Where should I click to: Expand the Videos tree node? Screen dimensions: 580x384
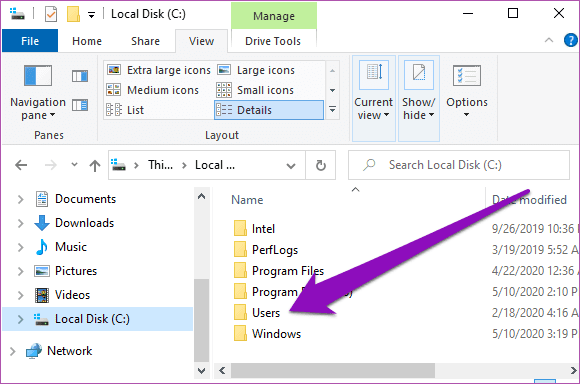click(x=21, y=295)
